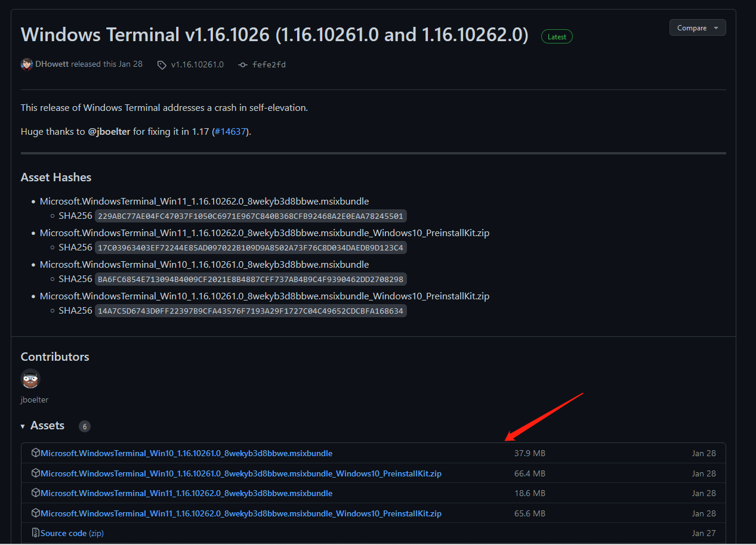The height and width of the screenshot is (545, 756).
Task: Click the tag icon beside v1.16.10261.0
Action: click(x=162, y=65)
